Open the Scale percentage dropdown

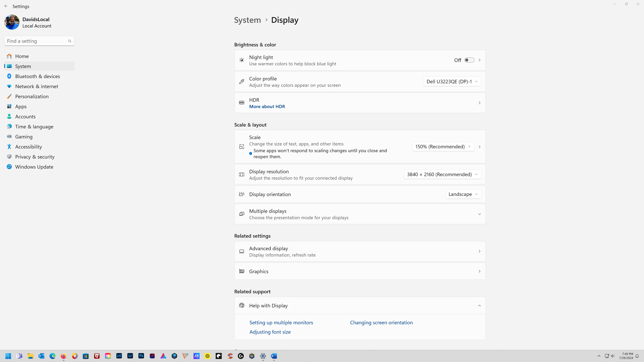click(443, 147)
